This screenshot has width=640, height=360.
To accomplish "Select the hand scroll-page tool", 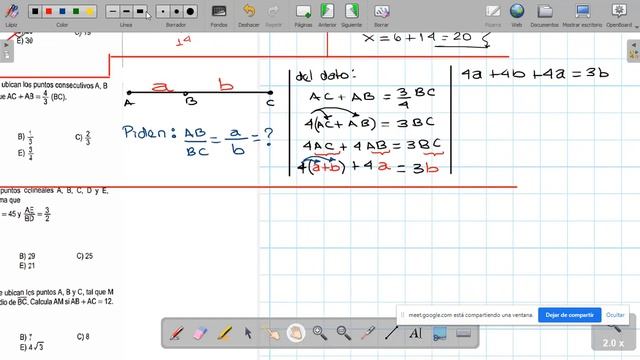I will [296, 333].
